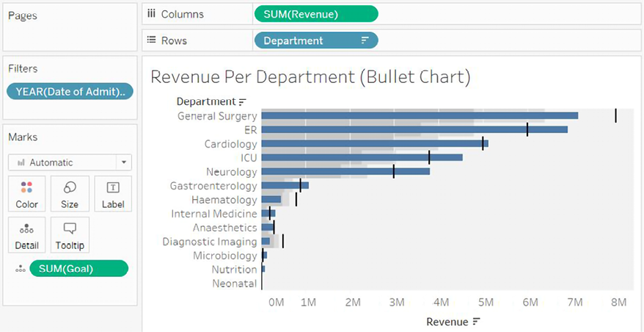Select the General Surgery revenue bar
644x332 pixels.
pyautogui.click(x=418, y=115)
